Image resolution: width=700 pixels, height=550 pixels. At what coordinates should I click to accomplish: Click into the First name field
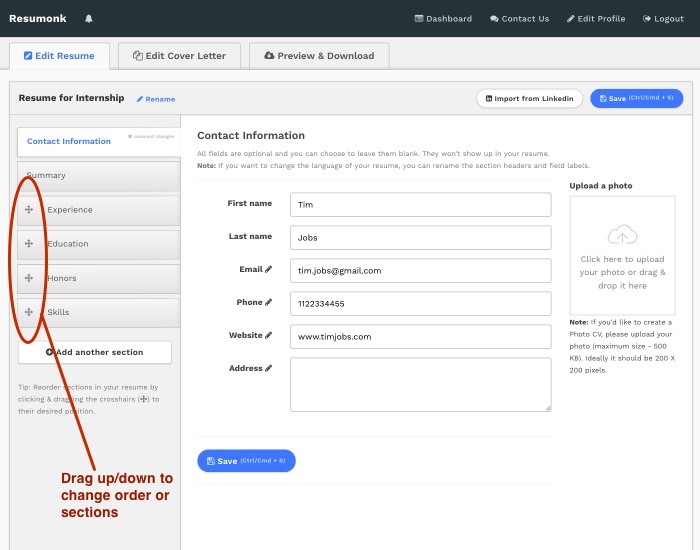point(420,204)
